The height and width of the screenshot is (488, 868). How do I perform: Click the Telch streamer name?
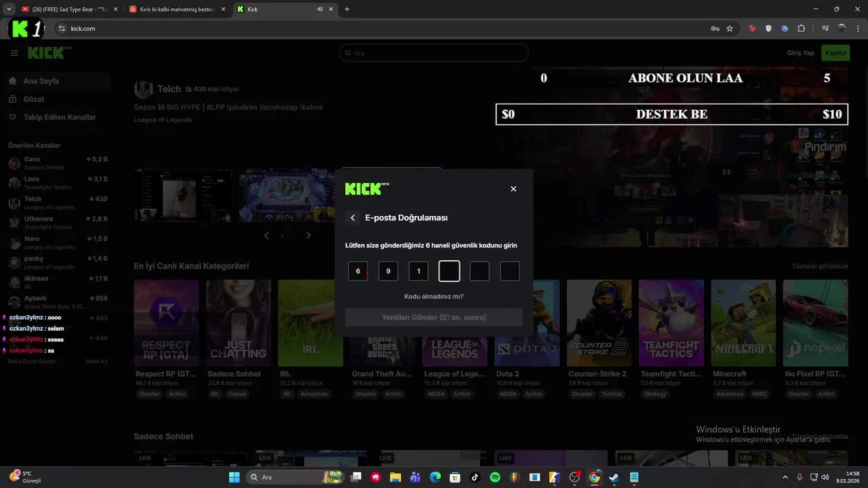169,89
